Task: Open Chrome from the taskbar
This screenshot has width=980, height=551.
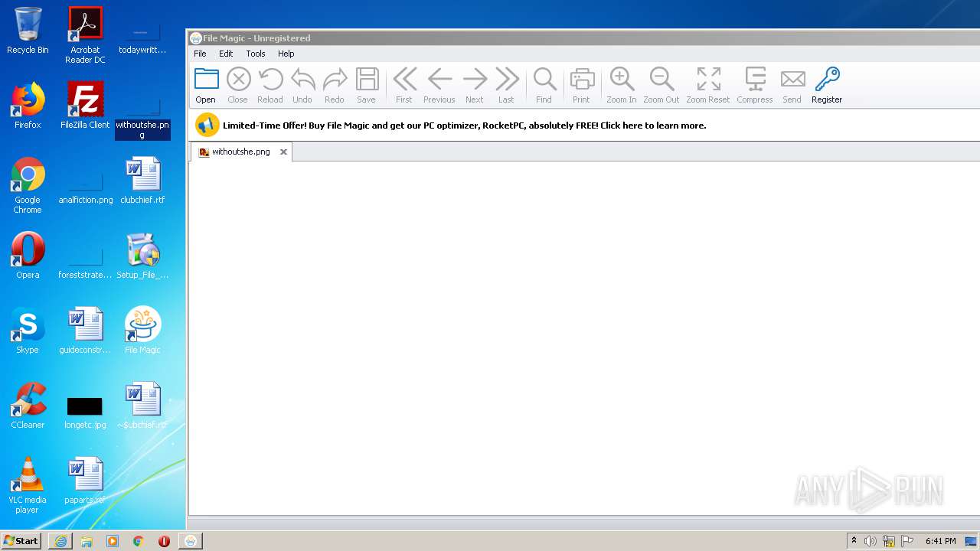Action: tap(139, 541)
